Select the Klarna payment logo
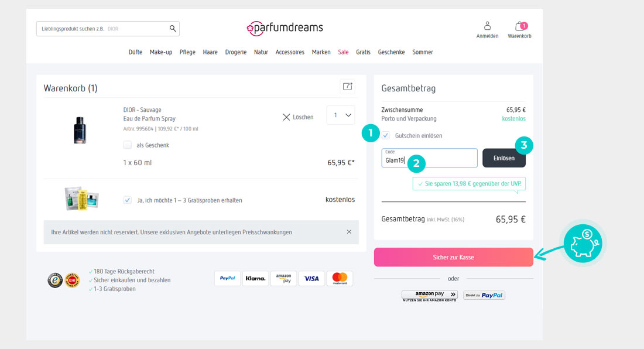Screen dimensions: 644x349 pyautogui.click(x=255, y=278)
